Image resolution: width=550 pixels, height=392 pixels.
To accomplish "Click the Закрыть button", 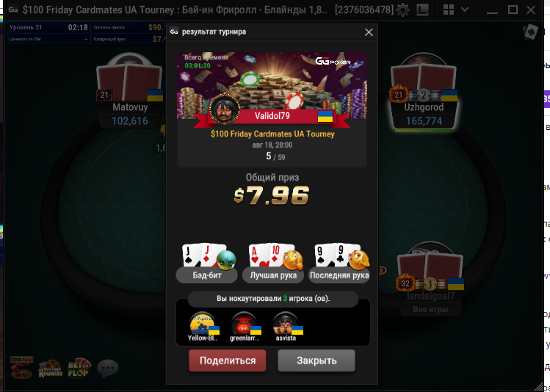I will point(316,360).
